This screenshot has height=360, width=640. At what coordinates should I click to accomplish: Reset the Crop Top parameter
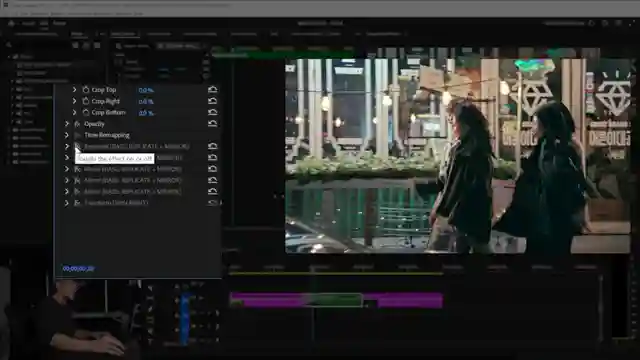coord(212,89)
